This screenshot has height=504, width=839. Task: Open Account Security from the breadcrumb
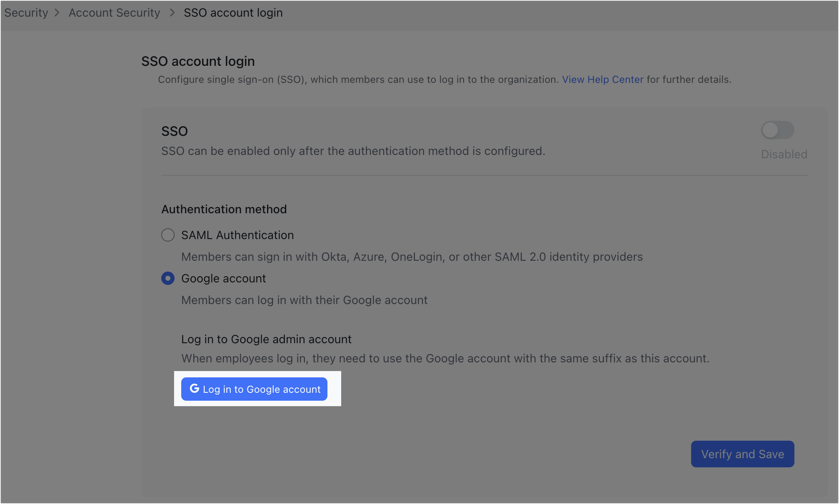114,12
